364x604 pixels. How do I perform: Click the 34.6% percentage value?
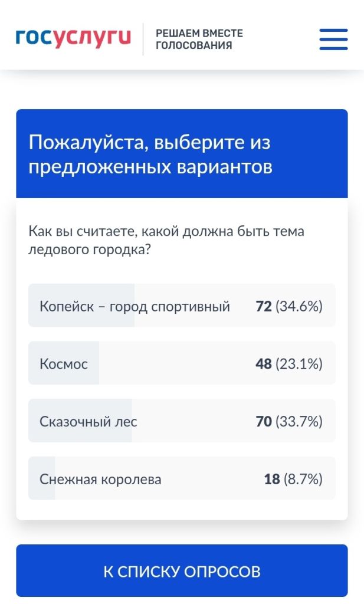click(x=299, y=307)
